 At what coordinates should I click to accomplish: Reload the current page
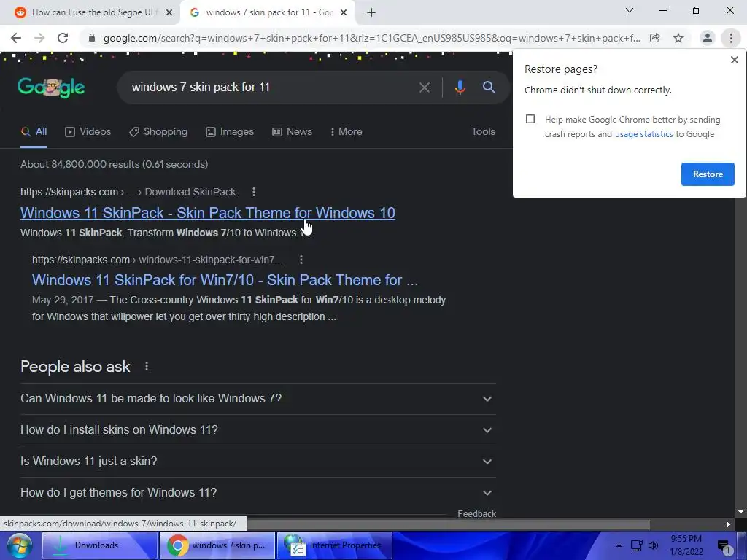63,38
